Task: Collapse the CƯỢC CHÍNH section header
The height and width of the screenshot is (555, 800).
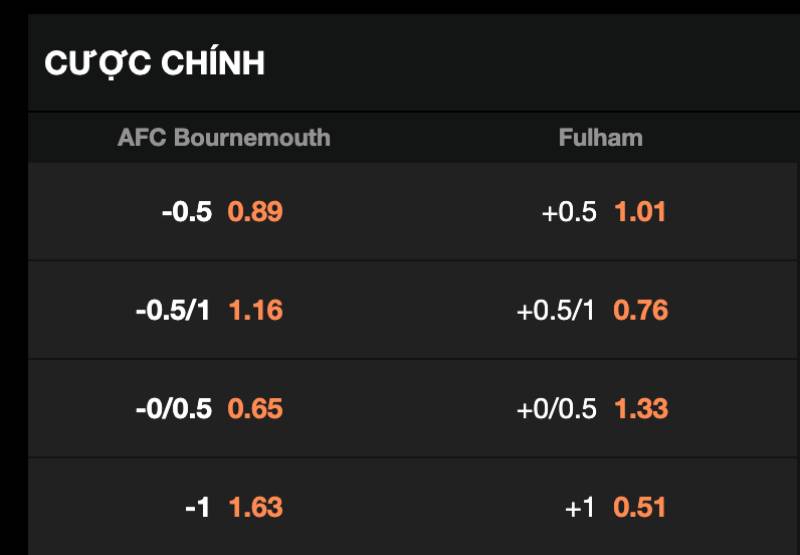Action: point(155,63)
